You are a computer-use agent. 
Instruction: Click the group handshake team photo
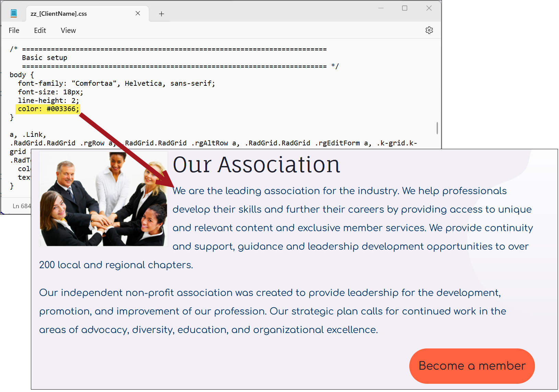[x=104, y=199]
